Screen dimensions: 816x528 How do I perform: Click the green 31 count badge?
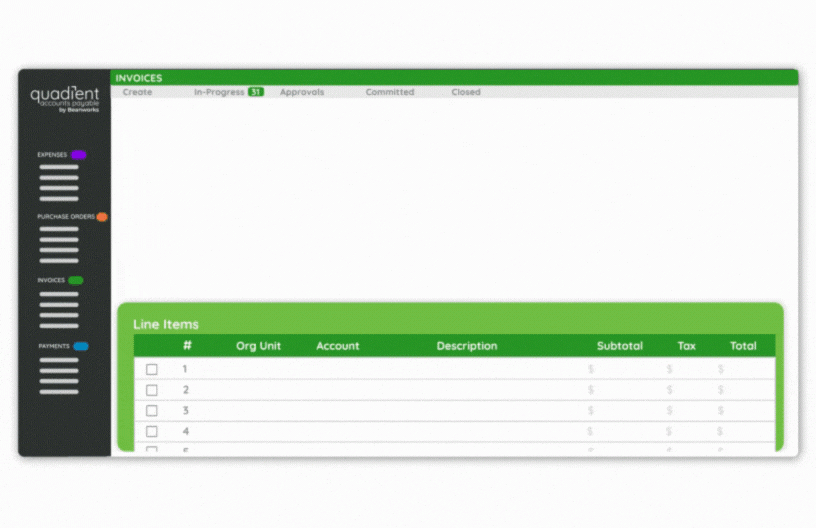coord(256,92)
